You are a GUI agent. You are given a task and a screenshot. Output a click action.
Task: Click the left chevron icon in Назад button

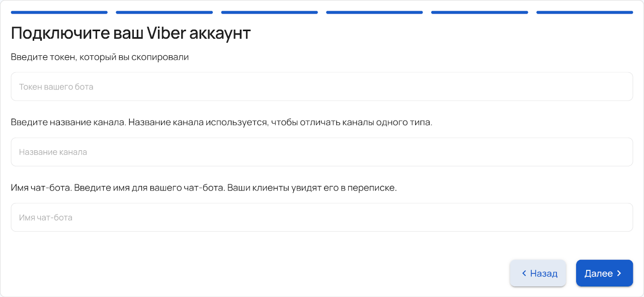[524, 273]
